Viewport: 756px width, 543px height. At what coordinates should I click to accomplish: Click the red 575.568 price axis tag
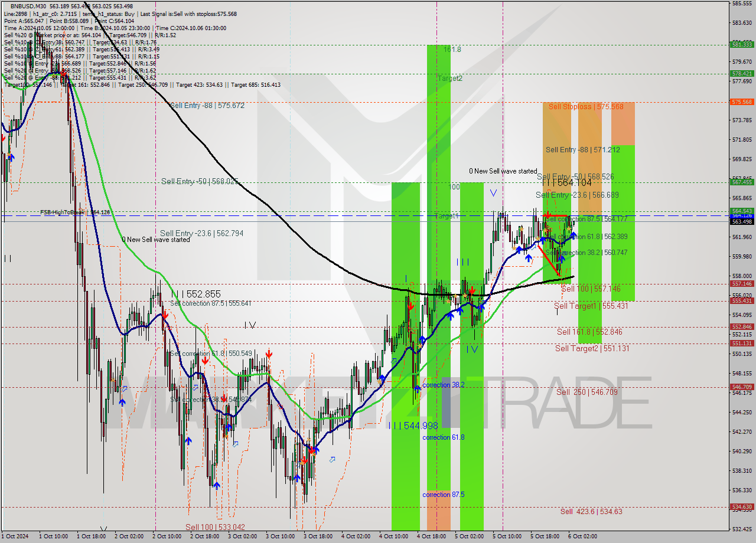tap(742, 102)
